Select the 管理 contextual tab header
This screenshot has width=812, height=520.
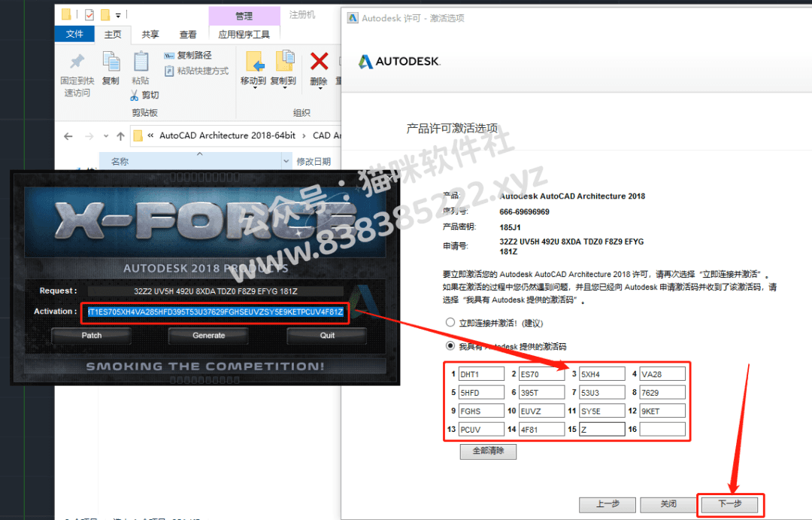tap(244, 16)
